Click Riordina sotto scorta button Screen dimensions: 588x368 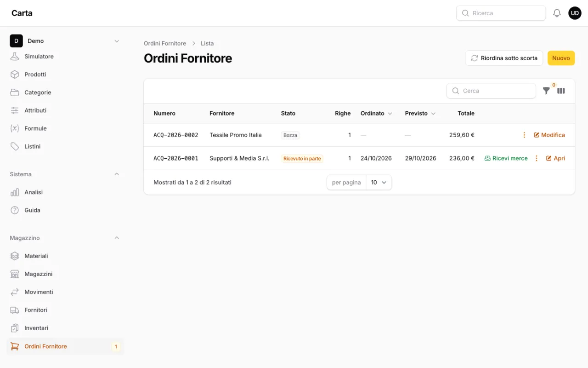504,58
